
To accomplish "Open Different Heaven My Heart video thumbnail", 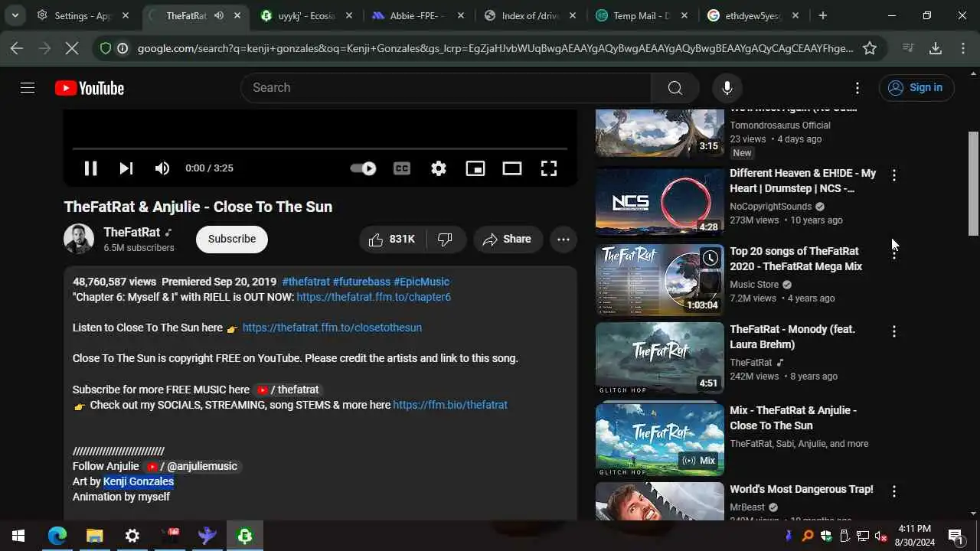I will 660,202.
